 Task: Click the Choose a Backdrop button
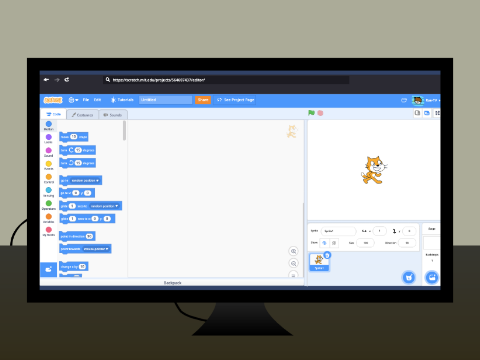coord(432,277)
